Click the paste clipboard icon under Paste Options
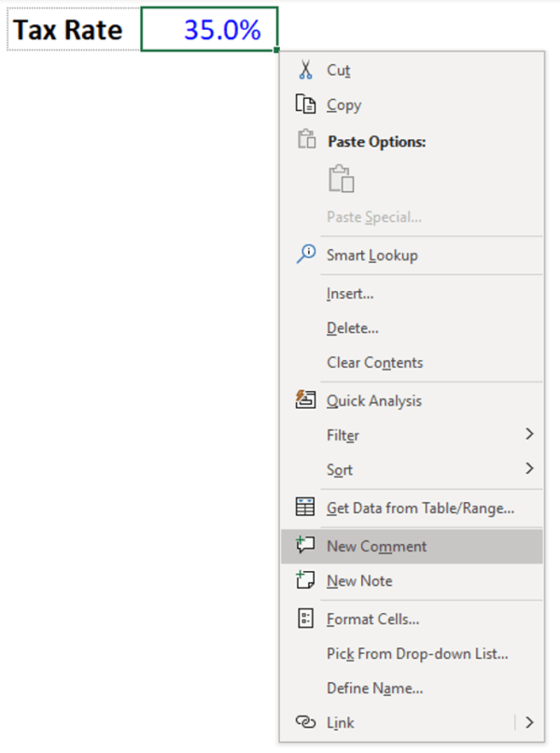The width and height of the screenshot is (560, 753). click(341, 179)
